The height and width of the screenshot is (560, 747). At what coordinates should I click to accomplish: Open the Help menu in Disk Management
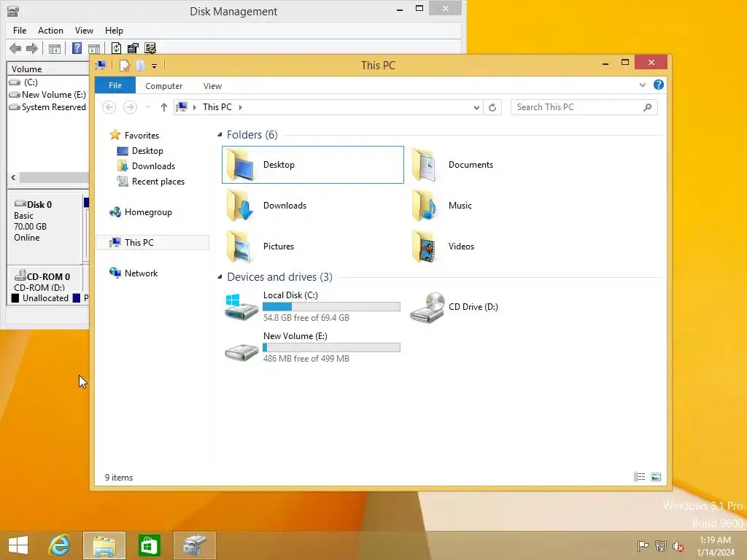click(114, 31)
